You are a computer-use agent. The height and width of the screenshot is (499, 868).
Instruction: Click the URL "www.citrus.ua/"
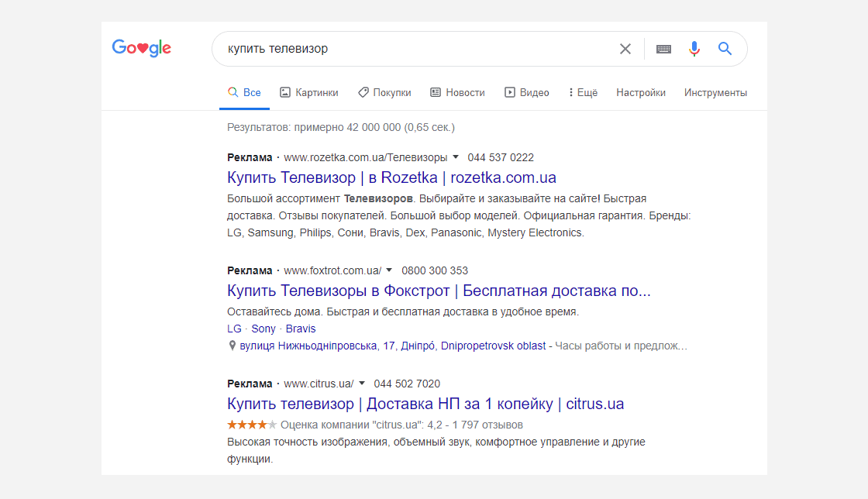(319, 384)
